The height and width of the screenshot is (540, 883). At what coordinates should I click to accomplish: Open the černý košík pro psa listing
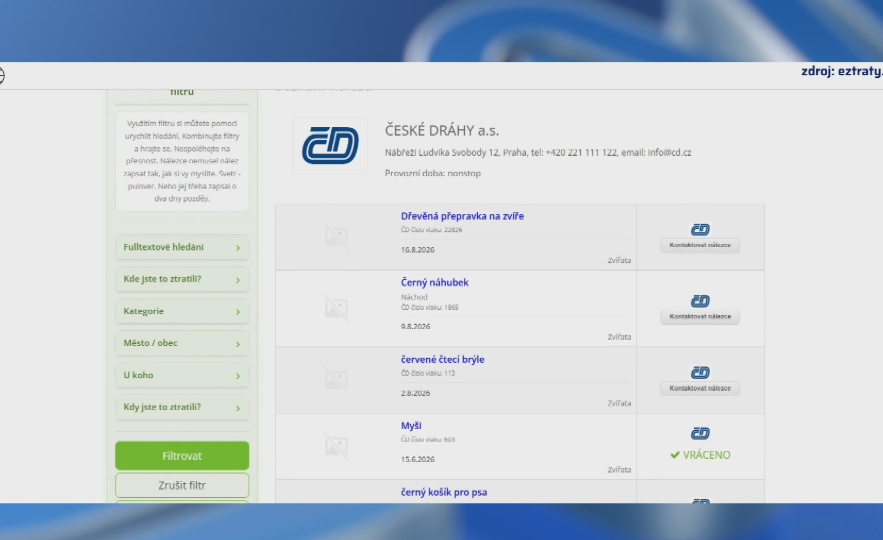pyautogui.click(x=444, y=492)
